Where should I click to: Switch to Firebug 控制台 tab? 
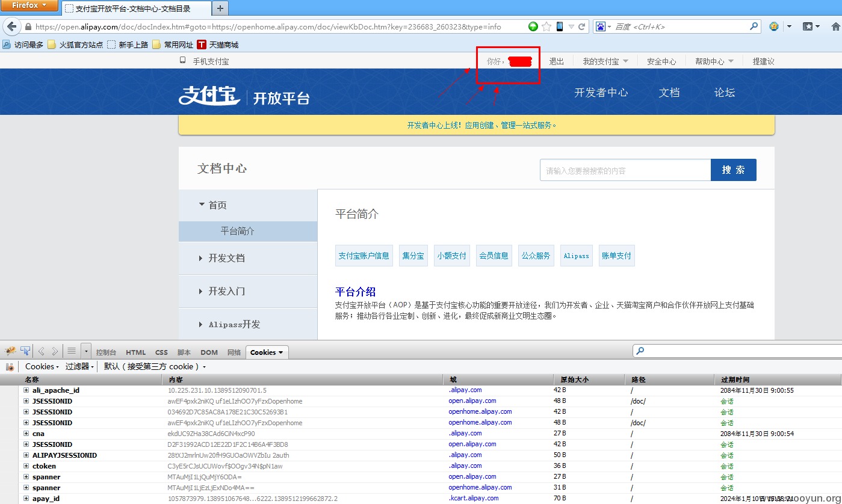point(106,352)
